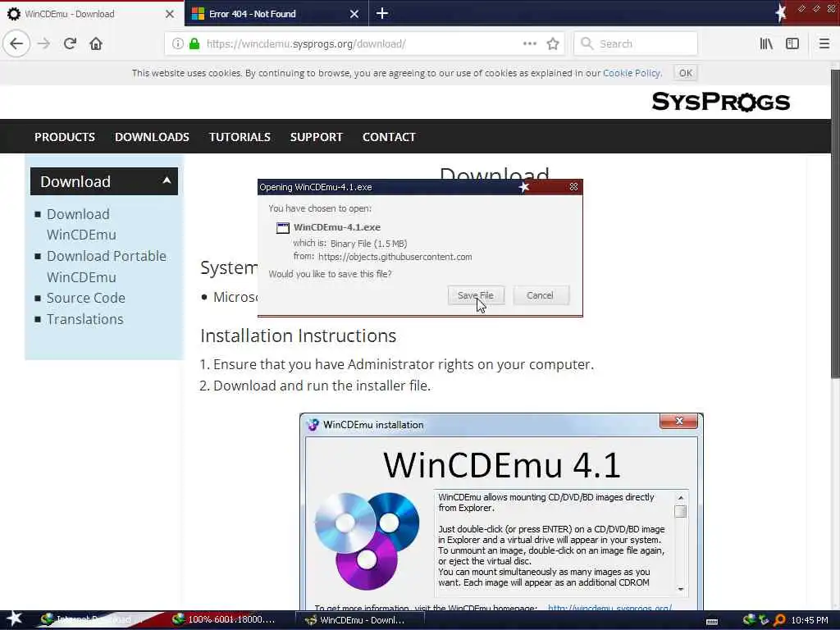Cancel the WinCDEmu-4.1.exe download dialog

540,295
